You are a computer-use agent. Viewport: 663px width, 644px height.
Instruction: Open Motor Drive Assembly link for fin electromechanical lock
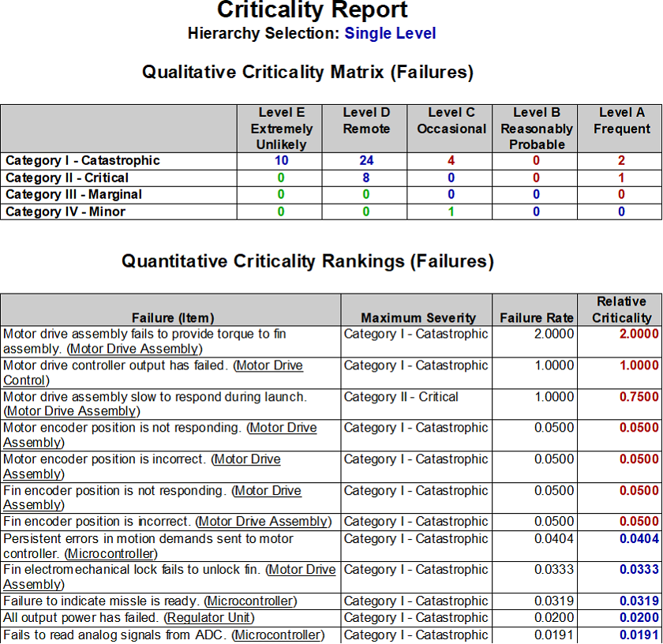point(302,570)
